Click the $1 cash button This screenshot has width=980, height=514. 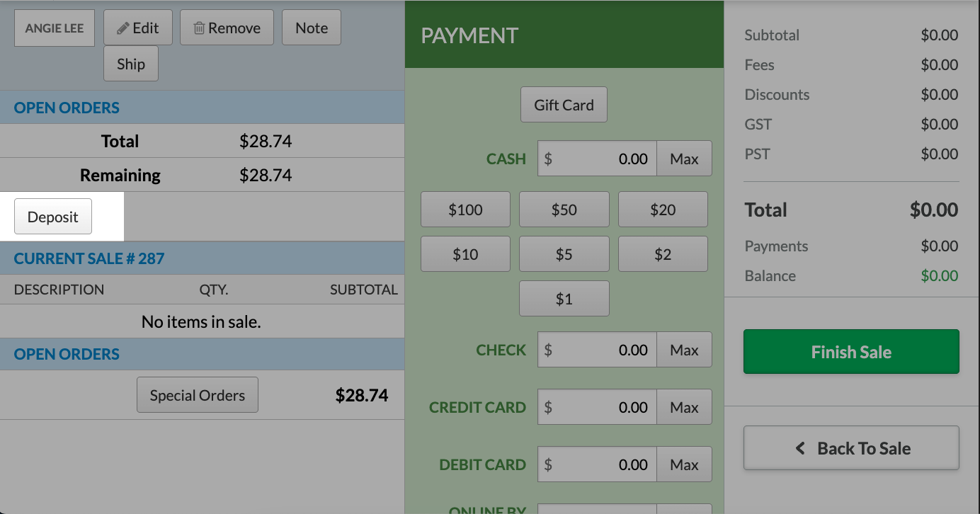coord(564,299)
